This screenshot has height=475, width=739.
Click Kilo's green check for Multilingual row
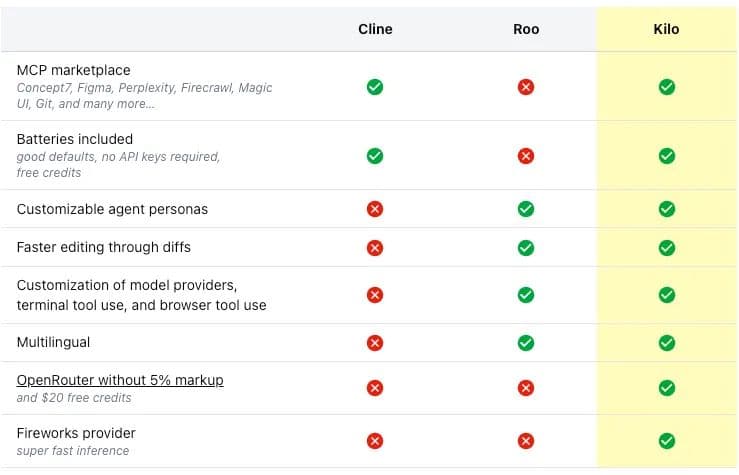[667, 343]
